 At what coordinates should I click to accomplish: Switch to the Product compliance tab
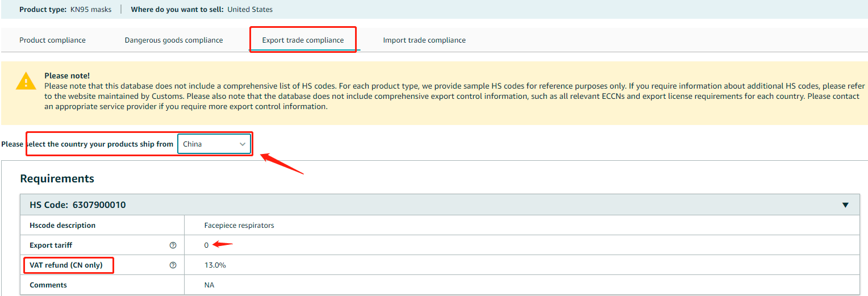52,40
